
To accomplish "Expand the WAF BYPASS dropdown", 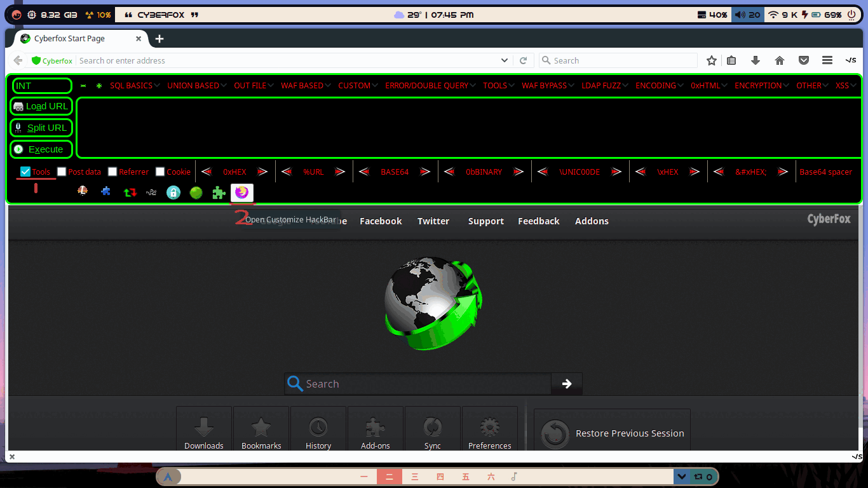I will [x=548, y=85].
